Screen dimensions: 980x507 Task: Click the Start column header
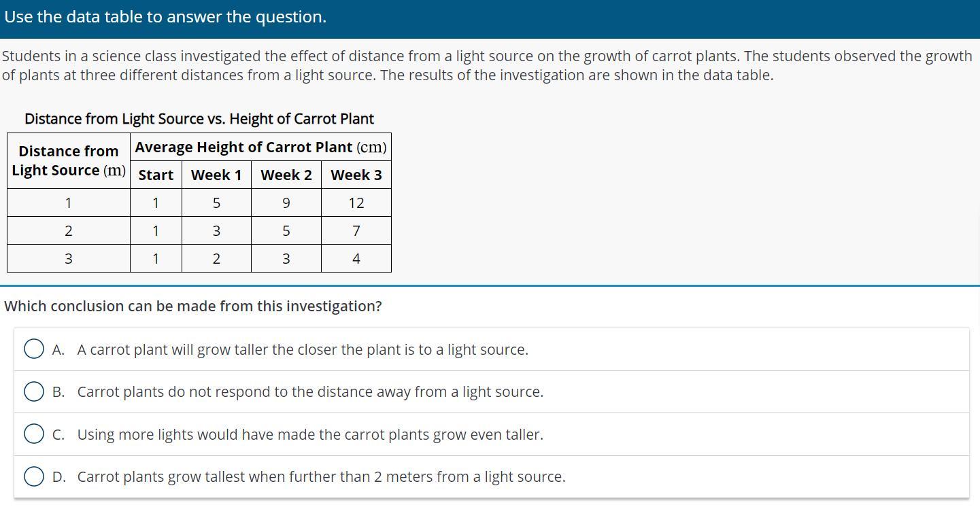click(156, 175)
